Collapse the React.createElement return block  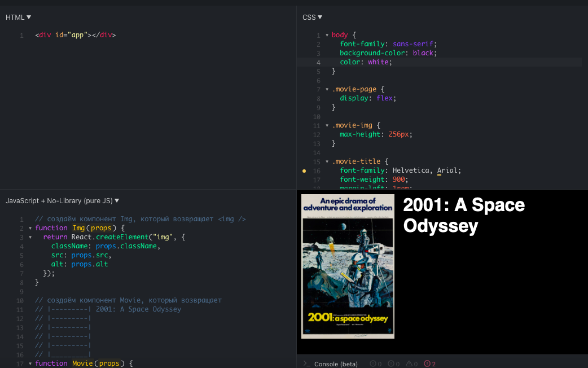click(30, 237)
